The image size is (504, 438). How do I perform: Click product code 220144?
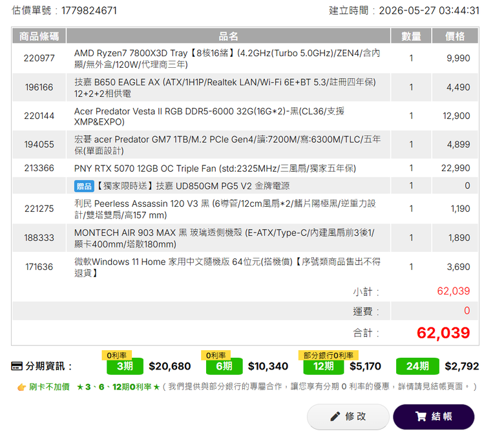(39, 116)
